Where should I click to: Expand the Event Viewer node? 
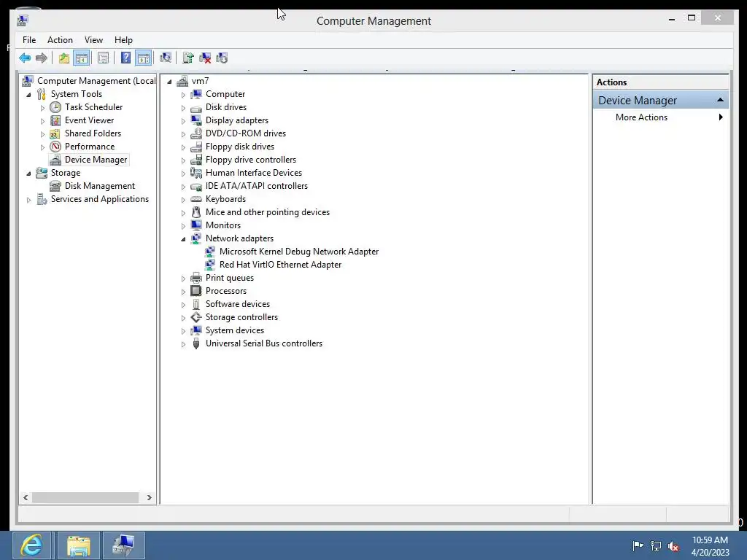[x=42, y=121]
